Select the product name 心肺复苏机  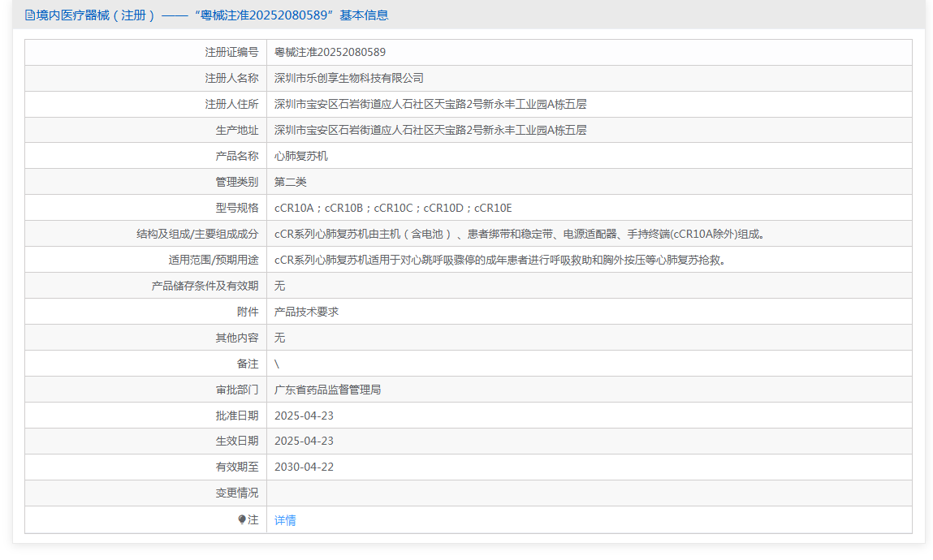click(x=301, y=156)
